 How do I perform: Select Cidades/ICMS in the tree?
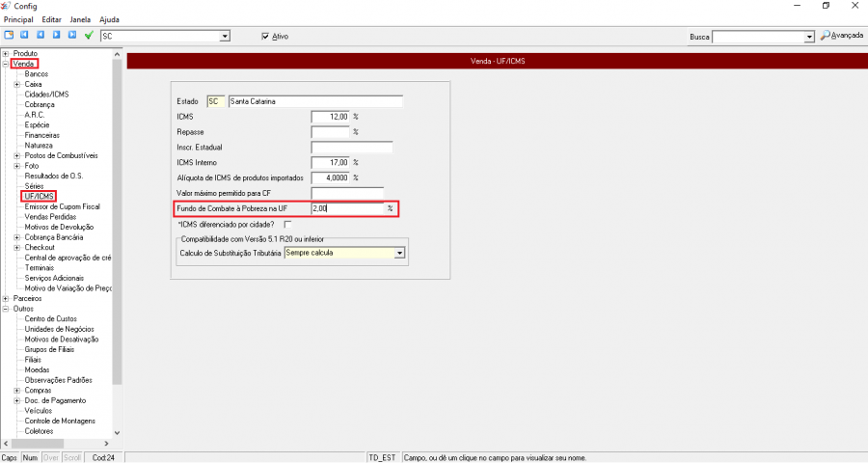[x=46, y=95]
